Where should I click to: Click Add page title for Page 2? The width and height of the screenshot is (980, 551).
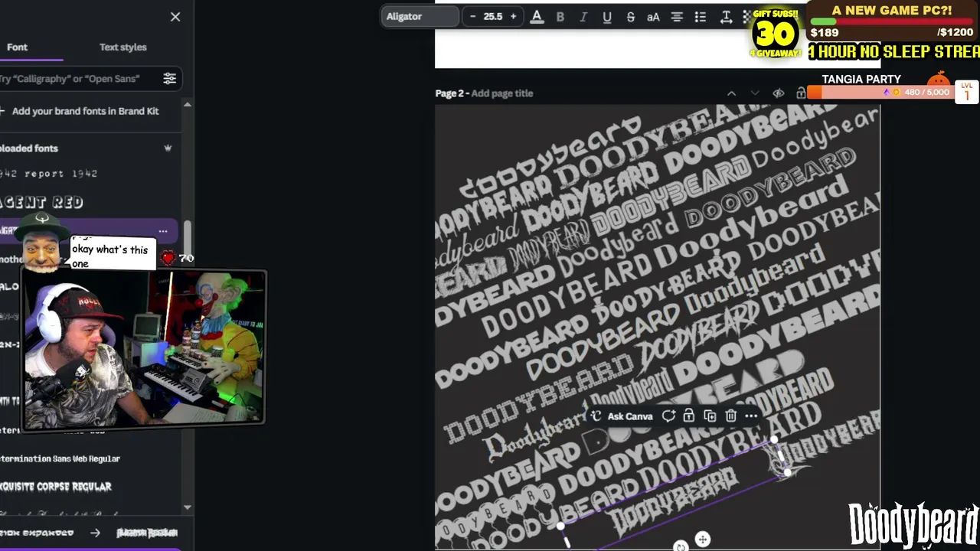point(502,93)
